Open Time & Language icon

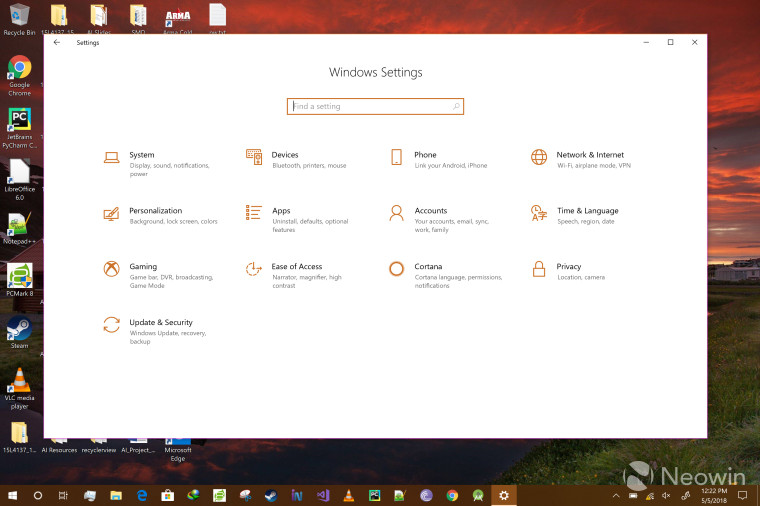point(539,213)
